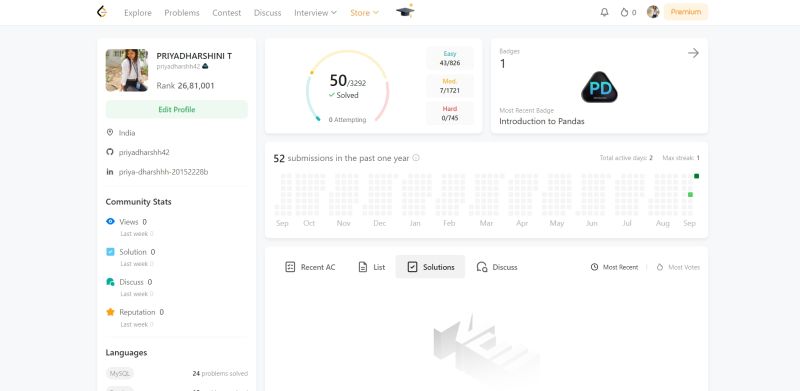Click the dark green heatmap day square
Screen dimensions: 800x391
coord(696,176)
